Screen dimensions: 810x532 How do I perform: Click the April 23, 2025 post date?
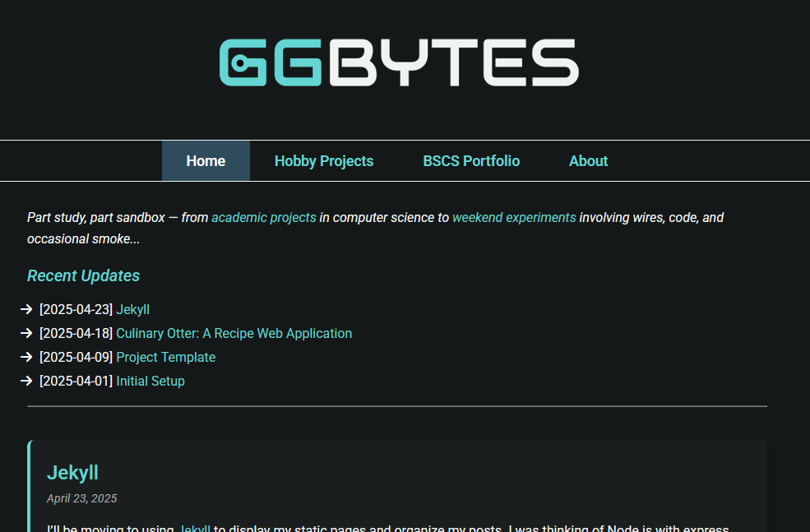(x=81, y=498)
